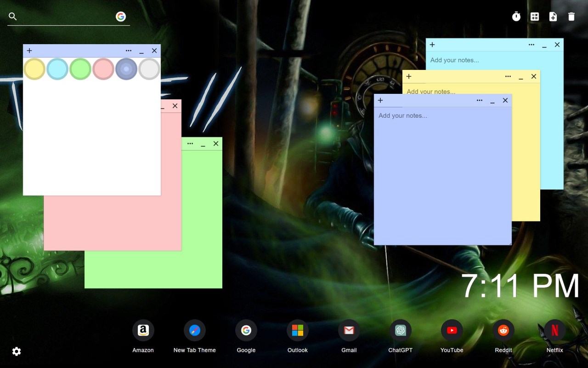Add a note using the plus on the color-palette note

29,51
